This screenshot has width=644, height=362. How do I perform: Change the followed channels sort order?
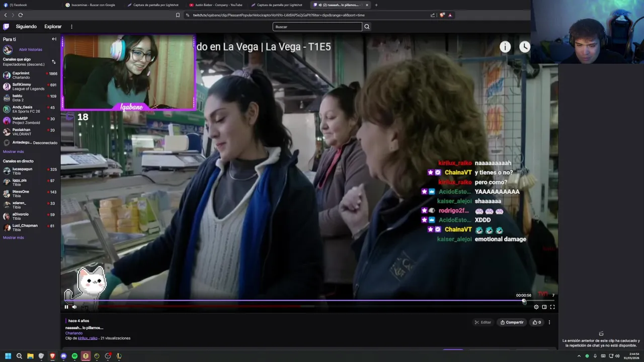click(x=54, y=62)
